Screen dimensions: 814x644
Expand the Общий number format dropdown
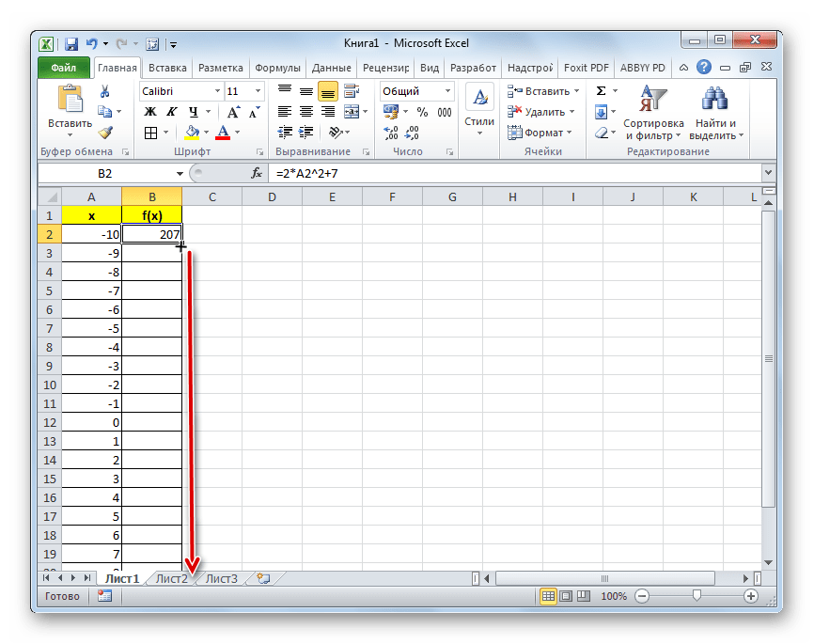tap(447, 91)
